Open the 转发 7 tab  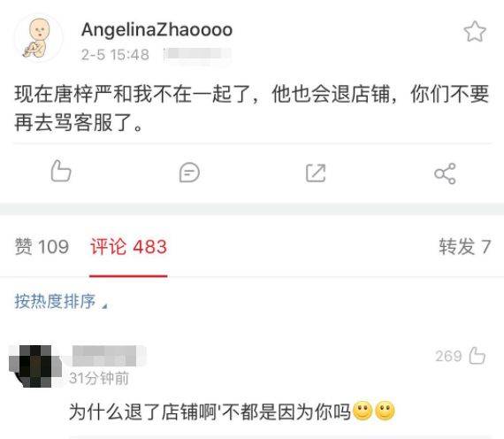[x=465, y=247]
